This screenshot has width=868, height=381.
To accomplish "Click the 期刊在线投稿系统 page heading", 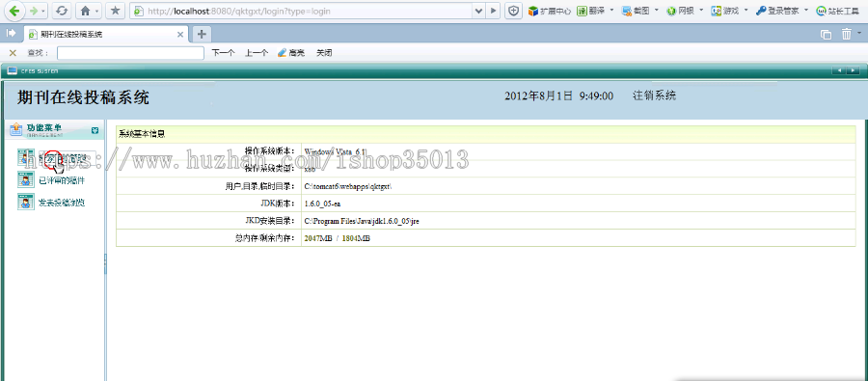I will click(x=83, y=98).
